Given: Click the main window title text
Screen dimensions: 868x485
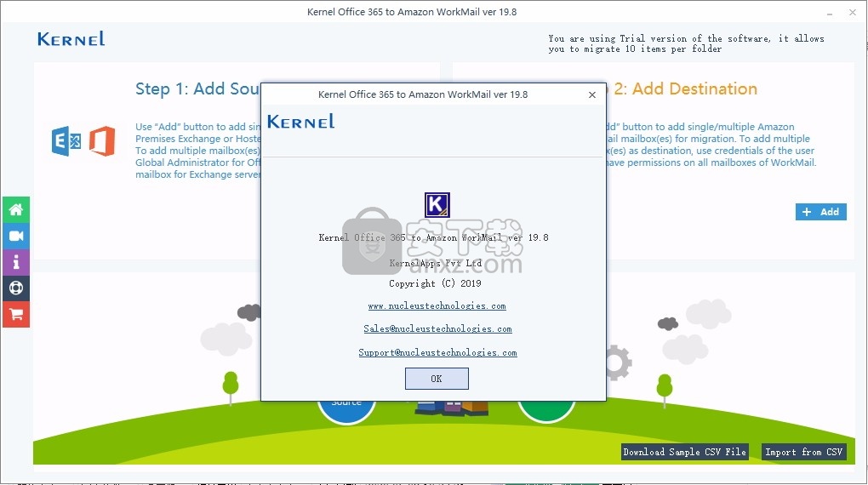Looking at the screenshot, I should point(412,12).
